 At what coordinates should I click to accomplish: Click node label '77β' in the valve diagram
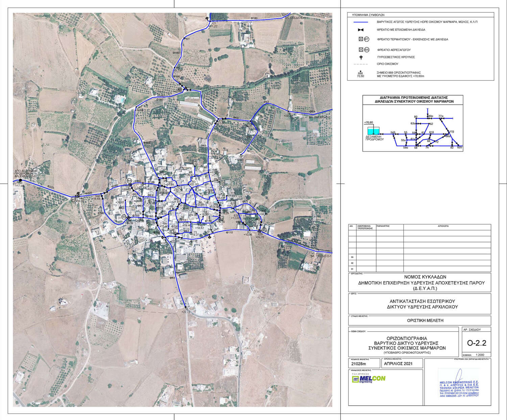click(x=452, y=131)
